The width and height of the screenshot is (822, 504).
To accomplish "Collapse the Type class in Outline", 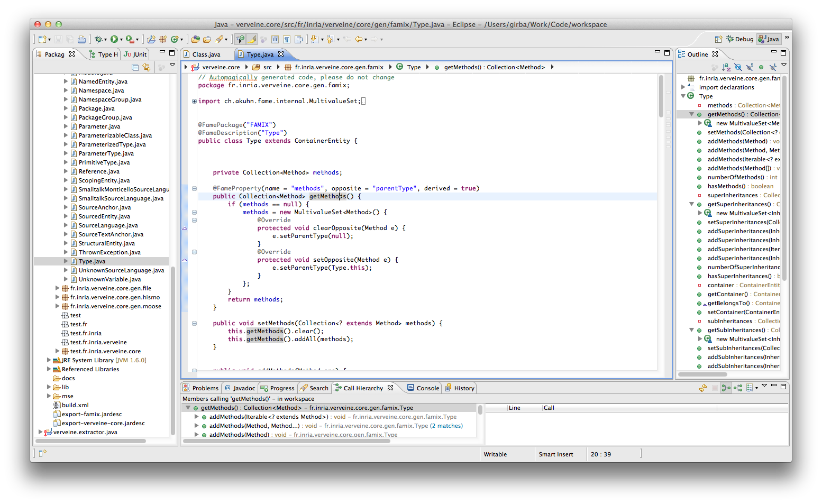I will pos(683,96).
